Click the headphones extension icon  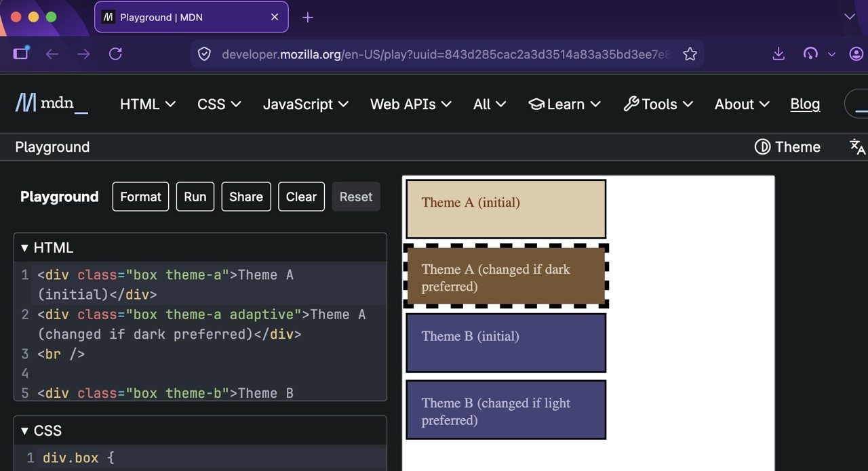coord(810,54)
